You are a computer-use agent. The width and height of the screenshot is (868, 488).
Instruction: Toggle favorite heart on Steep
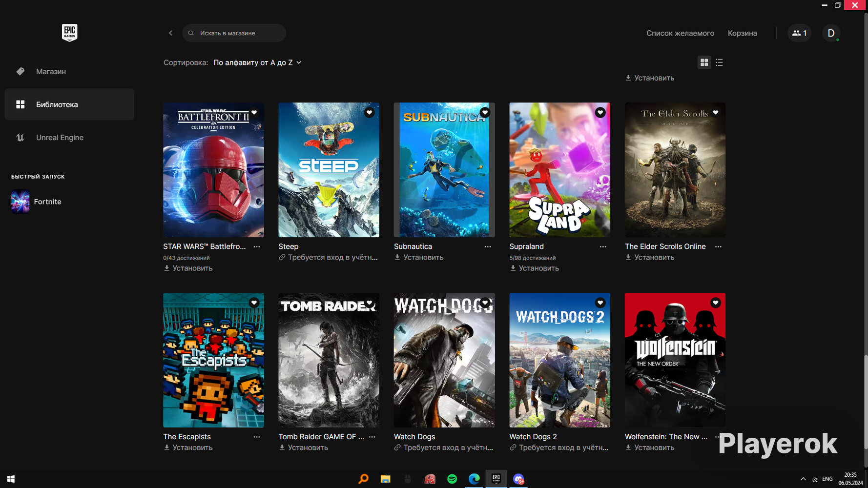coord(369,112)
